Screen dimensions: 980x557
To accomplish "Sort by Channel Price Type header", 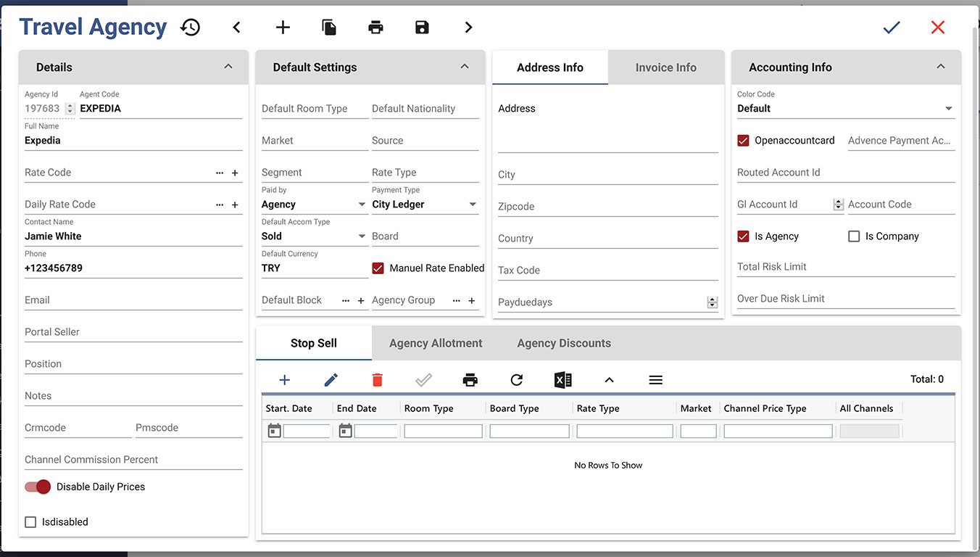I will [765, 408].
